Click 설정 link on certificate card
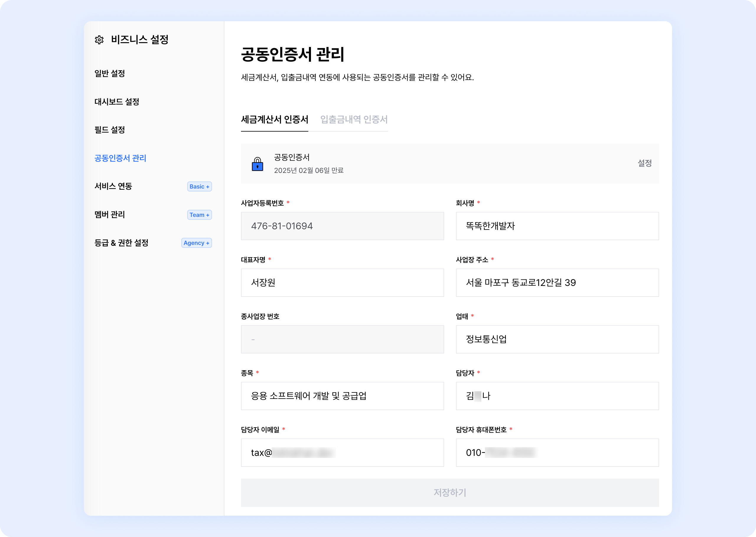Viewport: 756px width, 537px height. (644, 163)
